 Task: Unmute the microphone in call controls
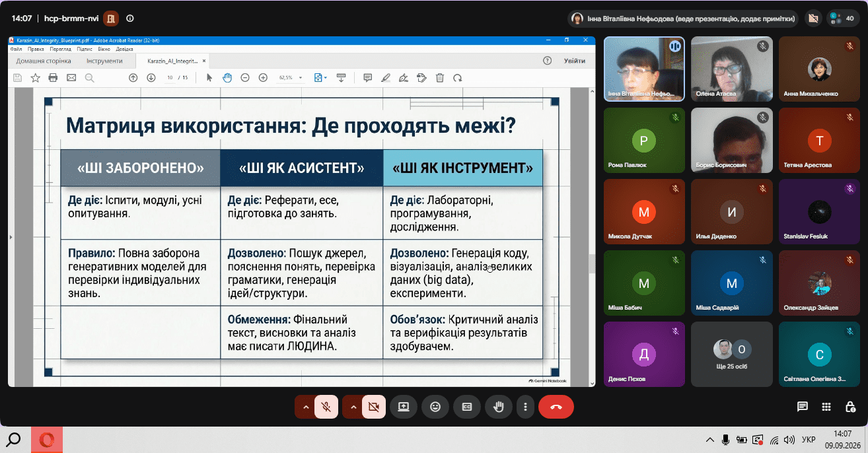(x=326, y=407)
